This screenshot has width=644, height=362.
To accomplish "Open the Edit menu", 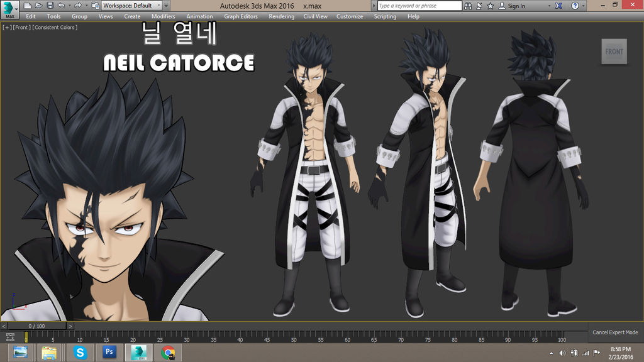I will click(x=31, y=16).
